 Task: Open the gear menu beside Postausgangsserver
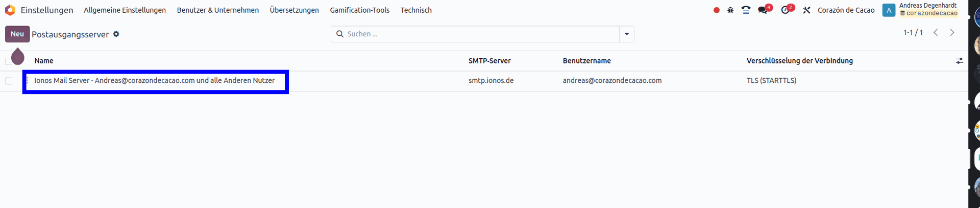(x=116, y=34)
